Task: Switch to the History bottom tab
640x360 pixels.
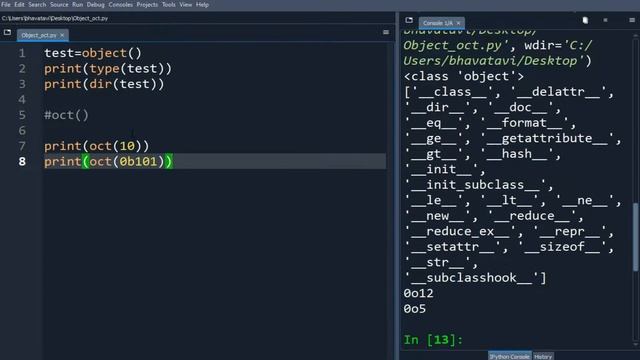Action: click(x=543, y=356)
